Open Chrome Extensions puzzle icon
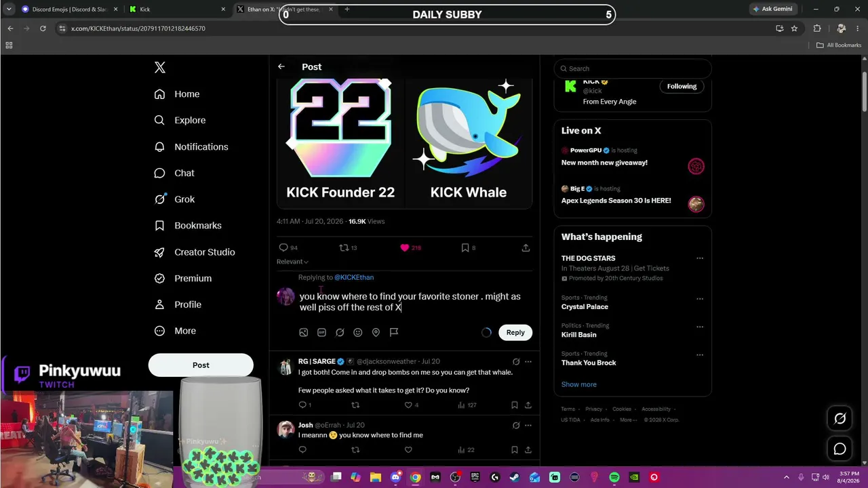868x488 pixels. pos(817,28)
